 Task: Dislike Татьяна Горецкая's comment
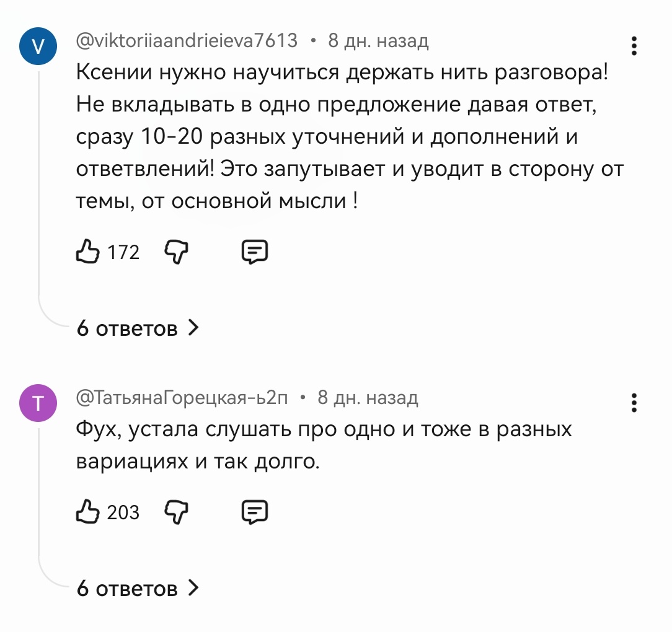(x=176, y=512)
